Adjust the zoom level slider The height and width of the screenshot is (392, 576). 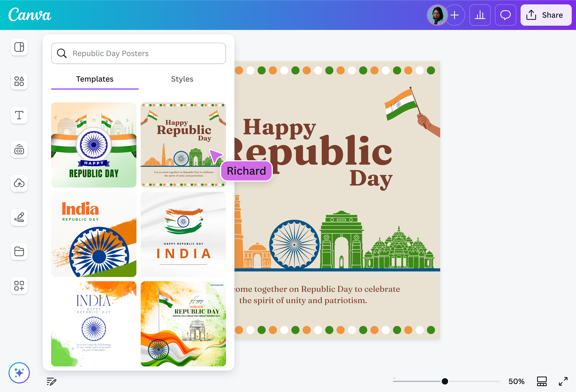(445, 381)
